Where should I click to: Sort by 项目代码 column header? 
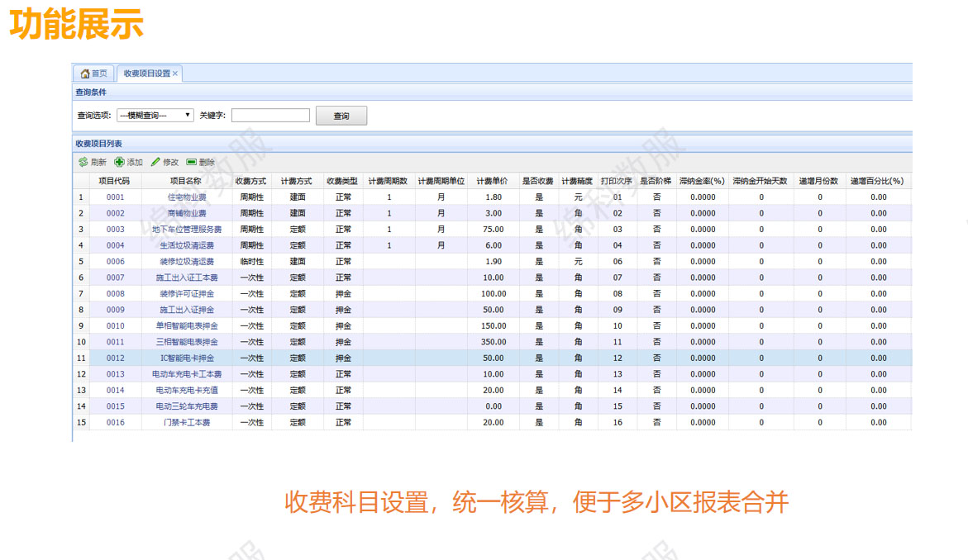click(x=114, y=182)
